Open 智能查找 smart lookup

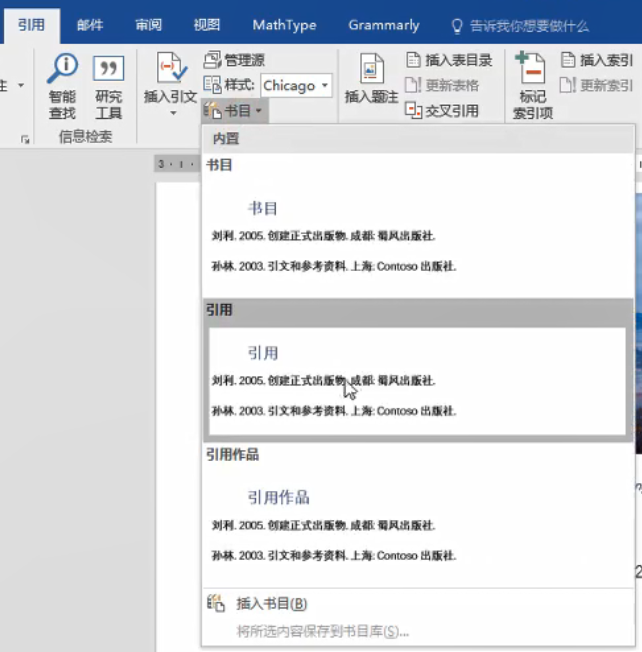tap(62, 86)
